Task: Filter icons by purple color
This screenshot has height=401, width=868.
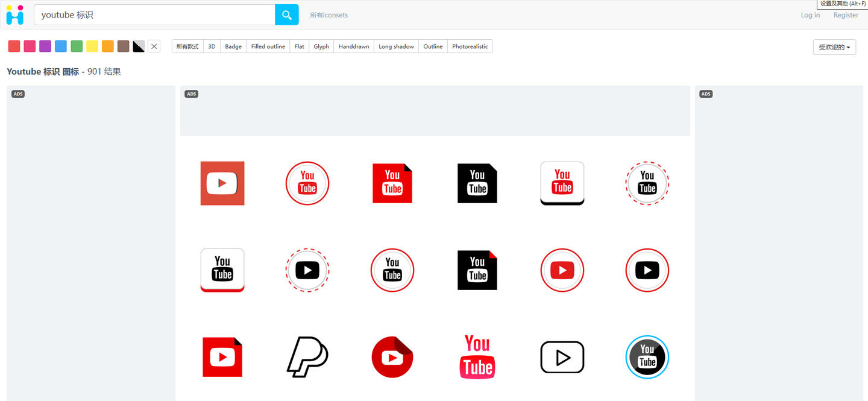Action: (45, 46)
